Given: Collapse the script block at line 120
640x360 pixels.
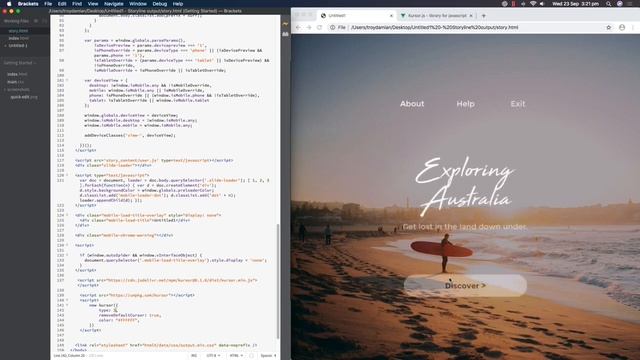Looking at the screenshot, I should coord(67,175).
